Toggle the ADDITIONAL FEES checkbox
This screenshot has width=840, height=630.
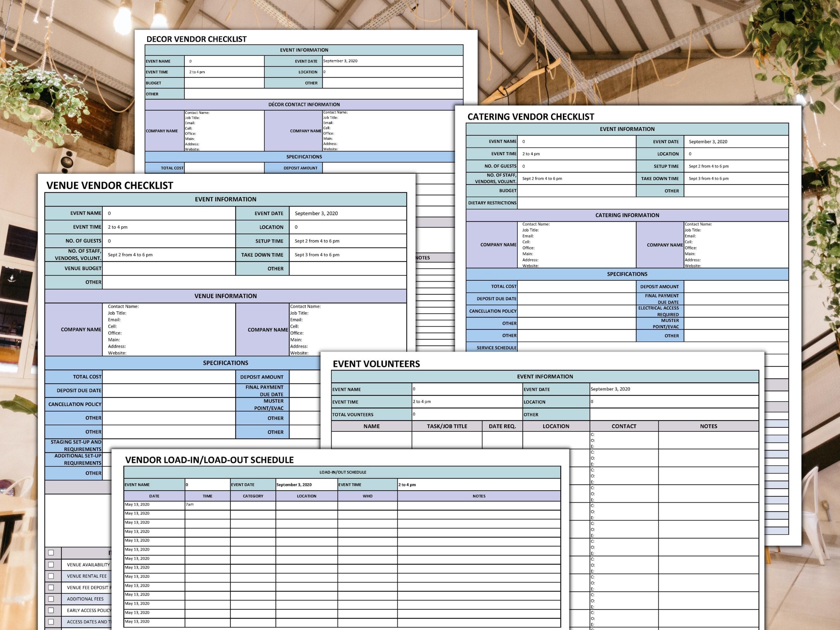52,599
